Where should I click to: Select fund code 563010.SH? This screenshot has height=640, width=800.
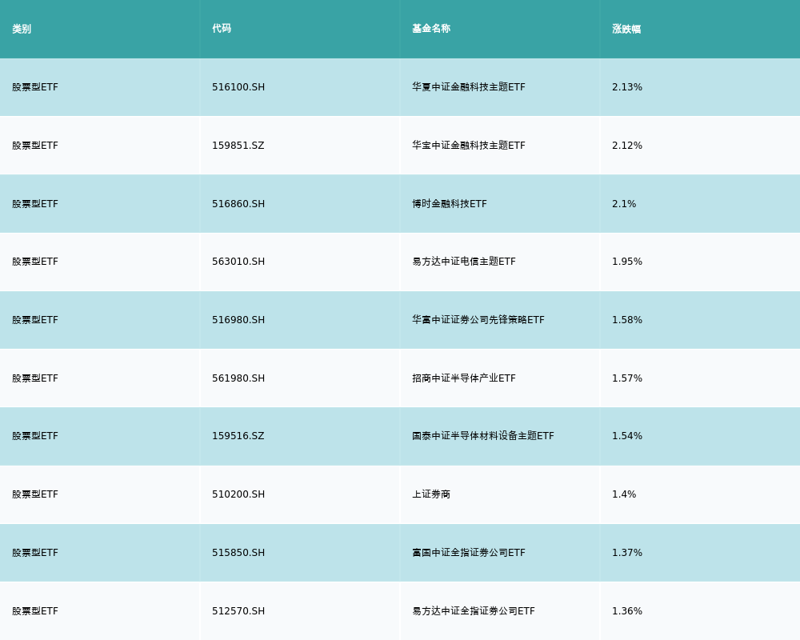[238, 261]
